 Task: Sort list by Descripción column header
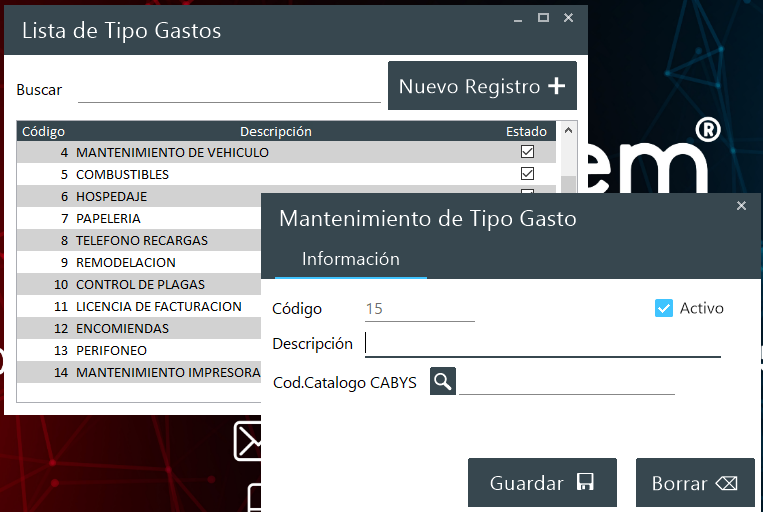275,131
